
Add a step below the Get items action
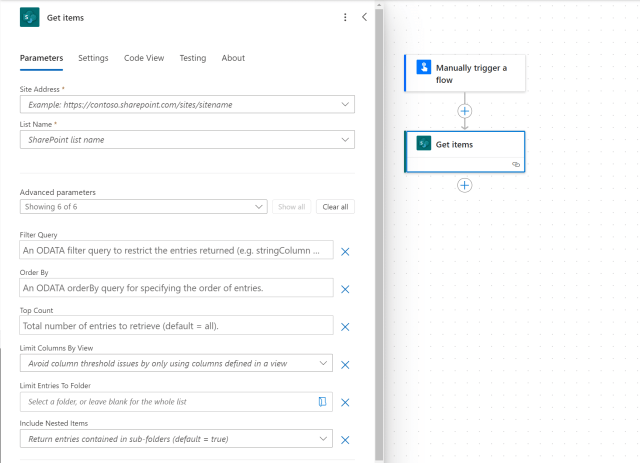pyautogui.click(x=465, y=185)
